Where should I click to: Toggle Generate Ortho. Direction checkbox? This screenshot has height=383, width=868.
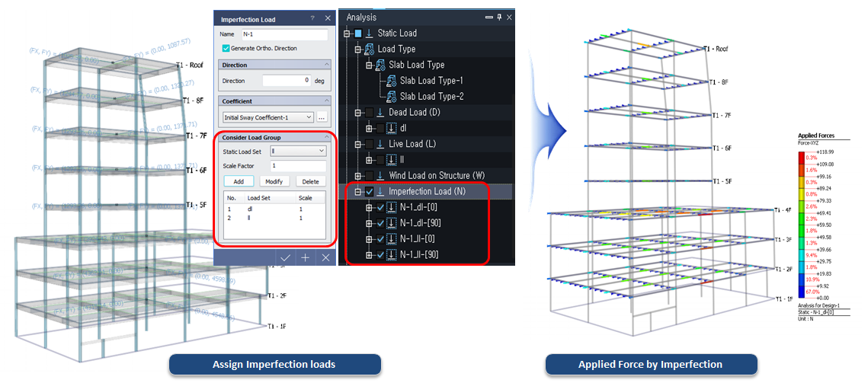(x=226, y=49)
